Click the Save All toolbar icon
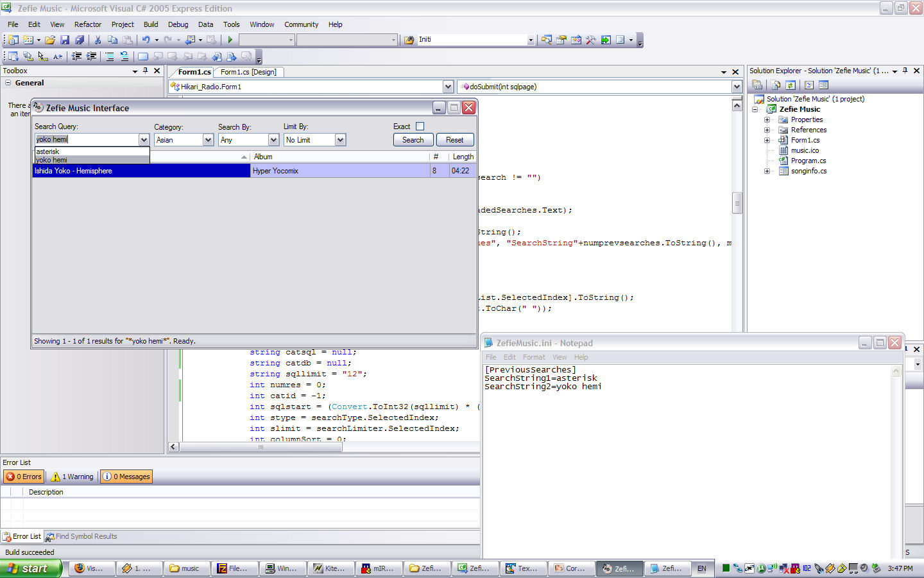 click(x=79, y=40)
